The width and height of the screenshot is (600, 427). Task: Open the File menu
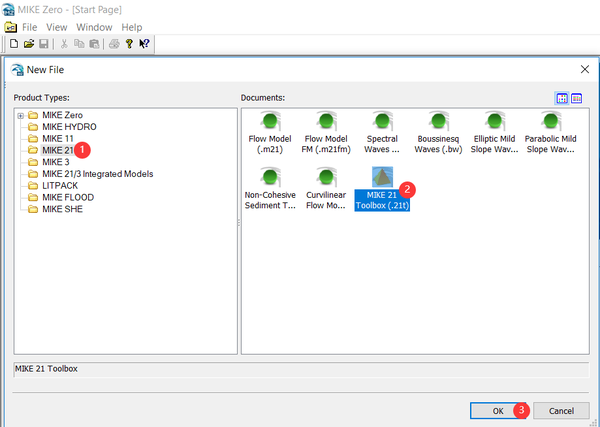(x=29, y=28)
